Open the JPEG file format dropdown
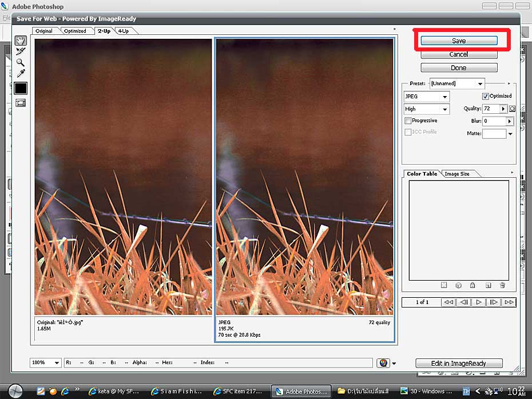Image resolution: width=532 pixels, height=399 pixels. (x=427, y=97)
